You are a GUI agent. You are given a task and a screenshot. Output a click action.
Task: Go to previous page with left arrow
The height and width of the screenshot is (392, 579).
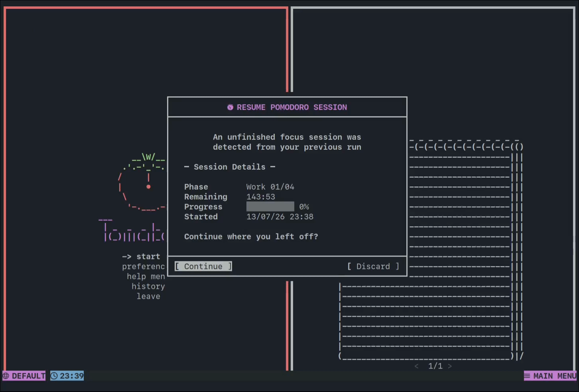pyautogui.click(x=416, y=366)
